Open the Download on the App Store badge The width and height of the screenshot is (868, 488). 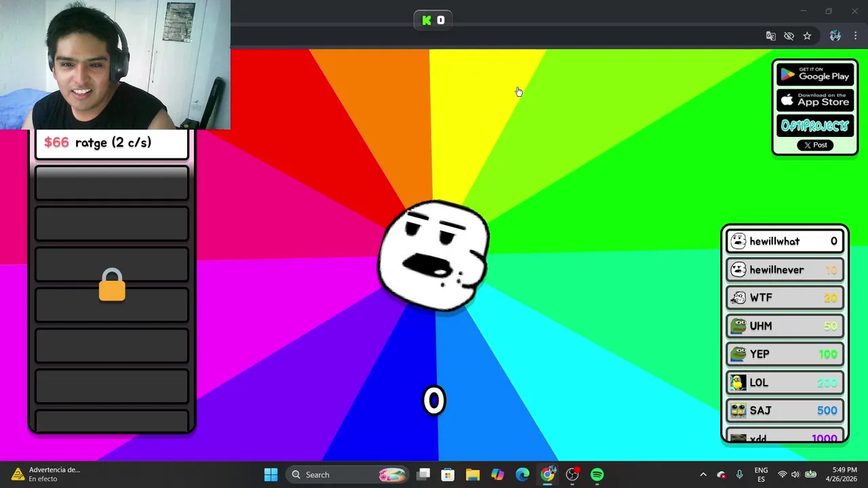point(814,100)
